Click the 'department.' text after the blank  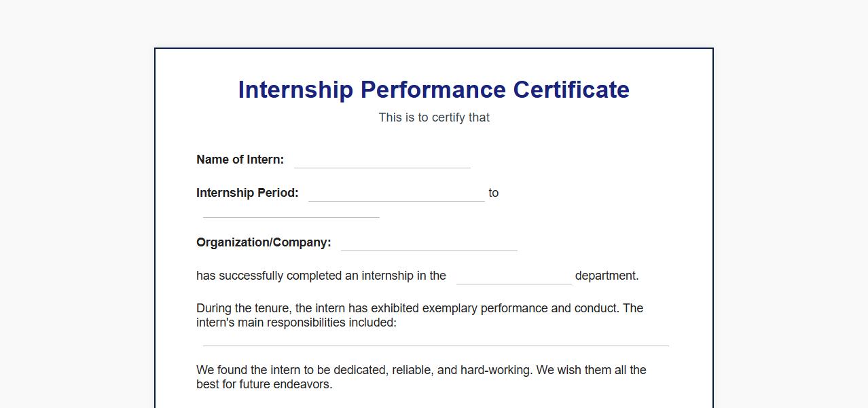point(607,276)
